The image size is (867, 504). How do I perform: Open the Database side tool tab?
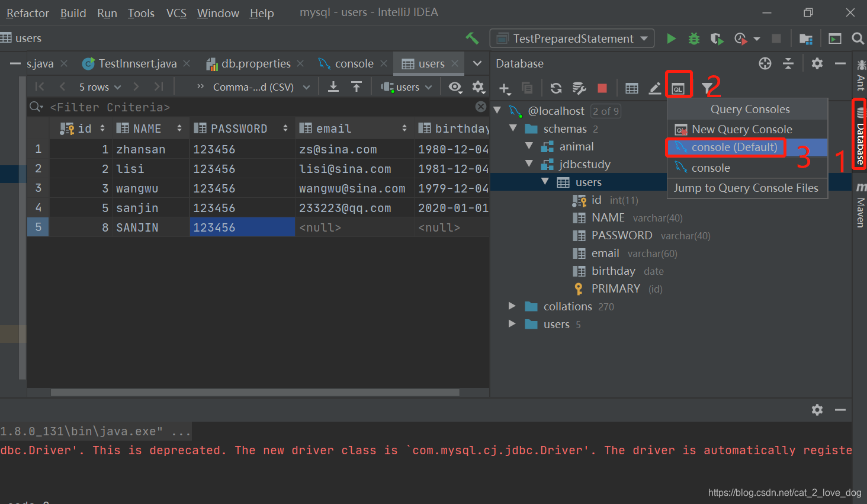coord(860,137)
